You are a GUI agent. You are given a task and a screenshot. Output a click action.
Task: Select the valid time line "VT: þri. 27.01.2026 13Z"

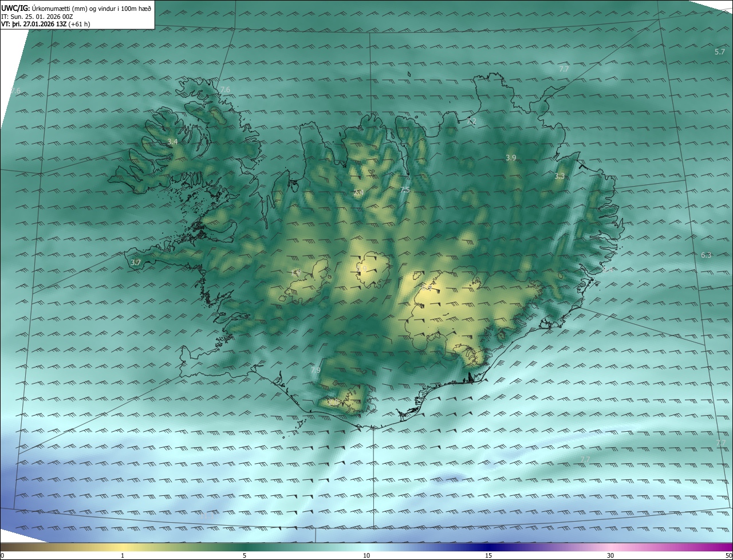33,24
